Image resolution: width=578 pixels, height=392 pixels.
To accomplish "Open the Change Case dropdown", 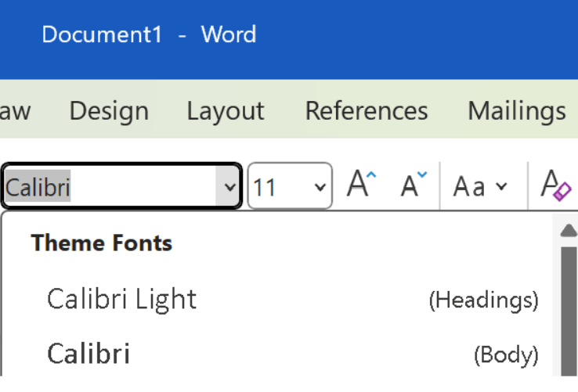I will click(x=480, y=186).
